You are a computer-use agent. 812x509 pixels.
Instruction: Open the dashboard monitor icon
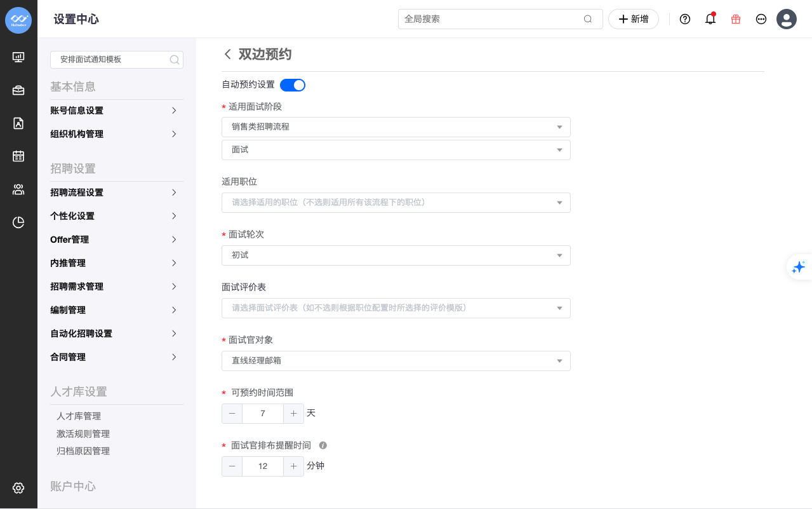18,57
